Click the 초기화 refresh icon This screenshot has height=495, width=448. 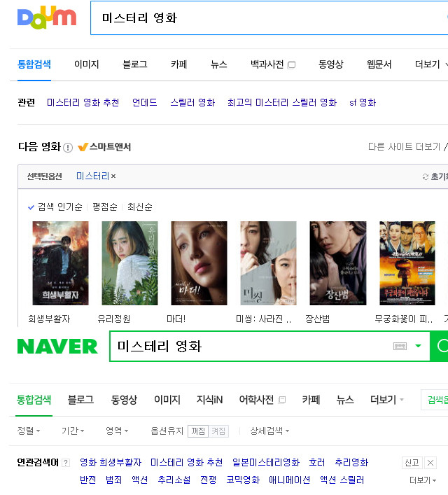(426, 176)
